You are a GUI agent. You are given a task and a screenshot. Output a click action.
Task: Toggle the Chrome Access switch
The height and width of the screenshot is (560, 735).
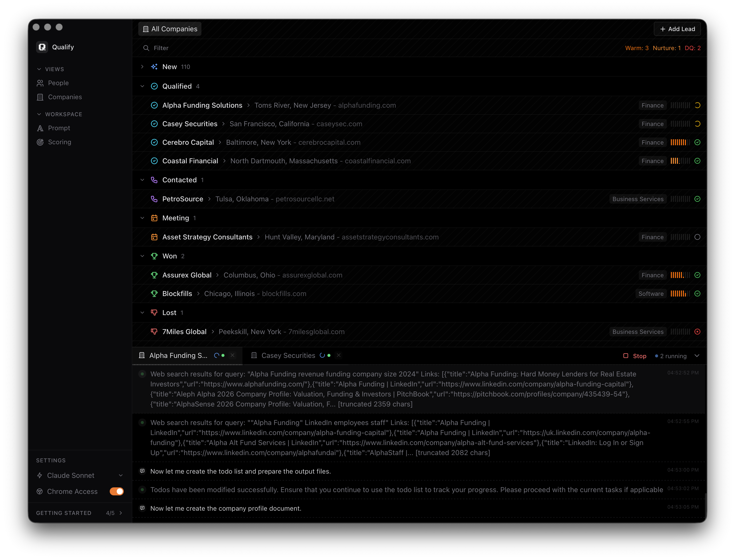[x=117, y=491]
